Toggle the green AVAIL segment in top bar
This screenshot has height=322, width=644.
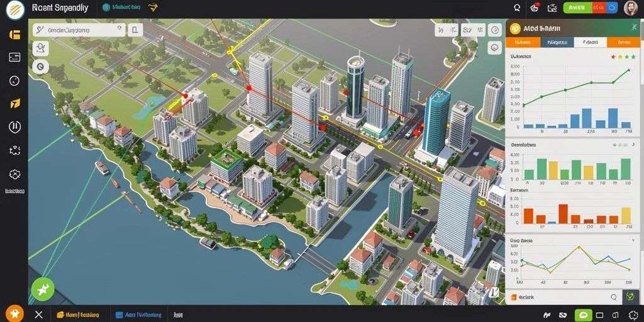coord(577,8)
